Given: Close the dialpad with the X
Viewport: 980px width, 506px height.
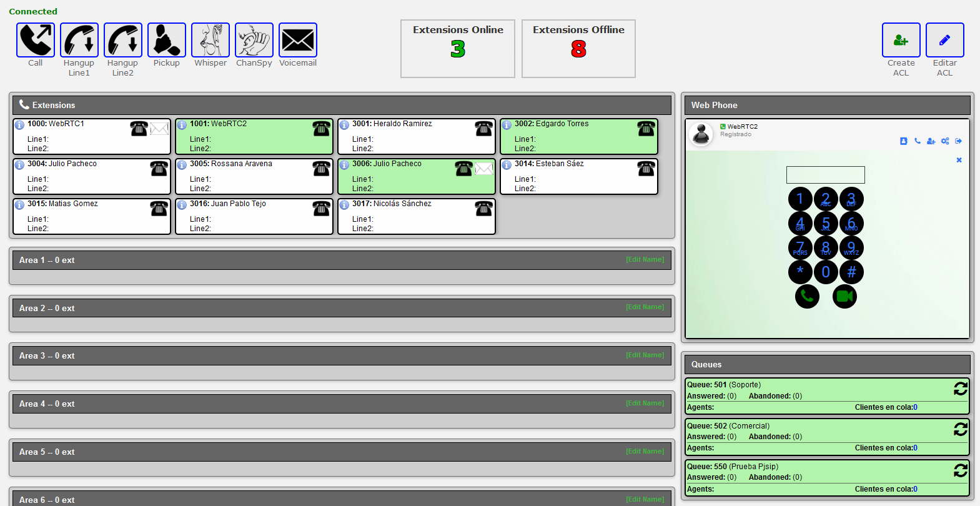Looking at the screenshot, I should coord(959,161).
